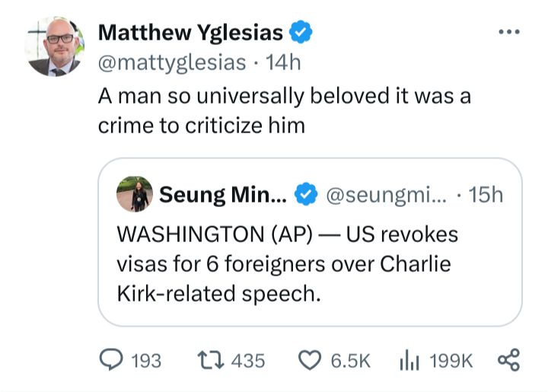Viewport: 548px width, 392px height.
Task: Open the @mattyglesias handle link
Action: (x=172, y=62)
